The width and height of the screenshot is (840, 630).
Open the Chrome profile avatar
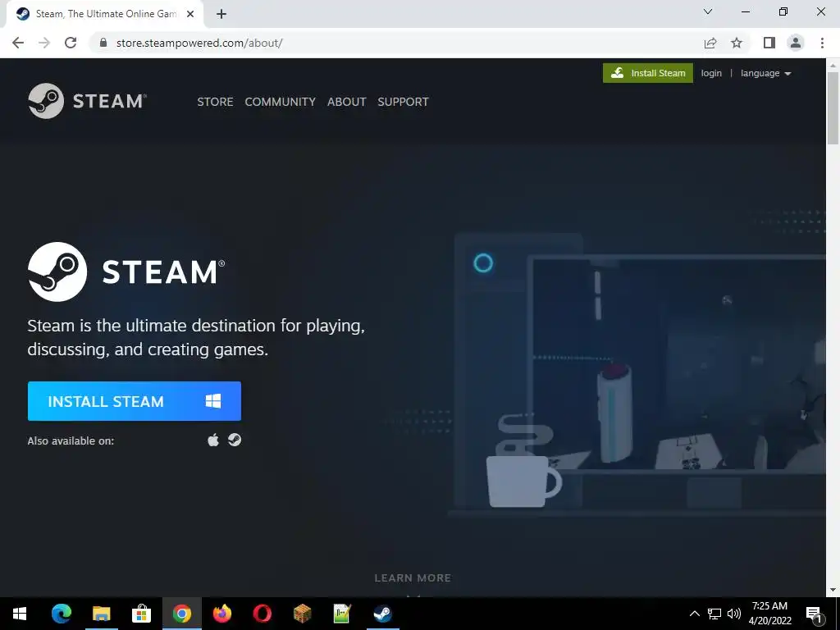tap(796, 43)
